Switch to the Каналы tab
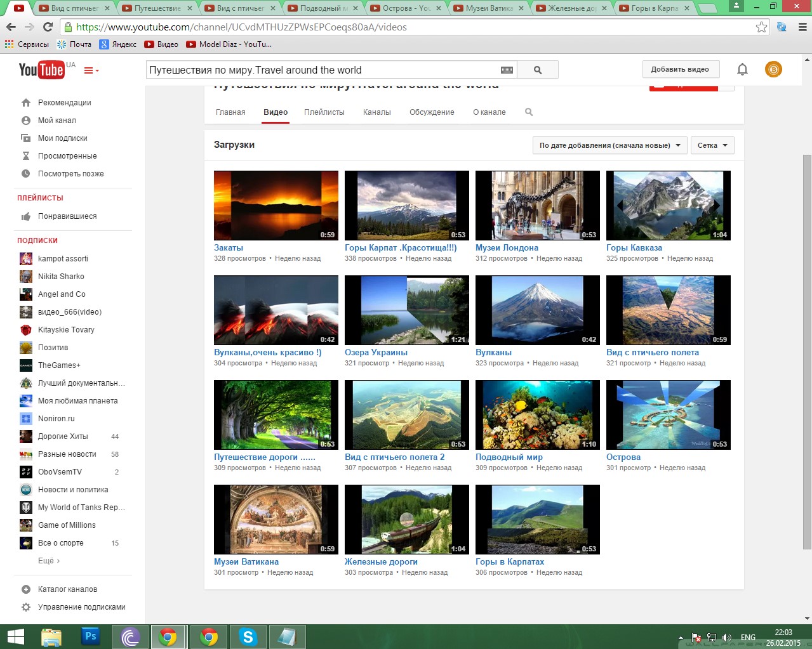 [377, 112]
